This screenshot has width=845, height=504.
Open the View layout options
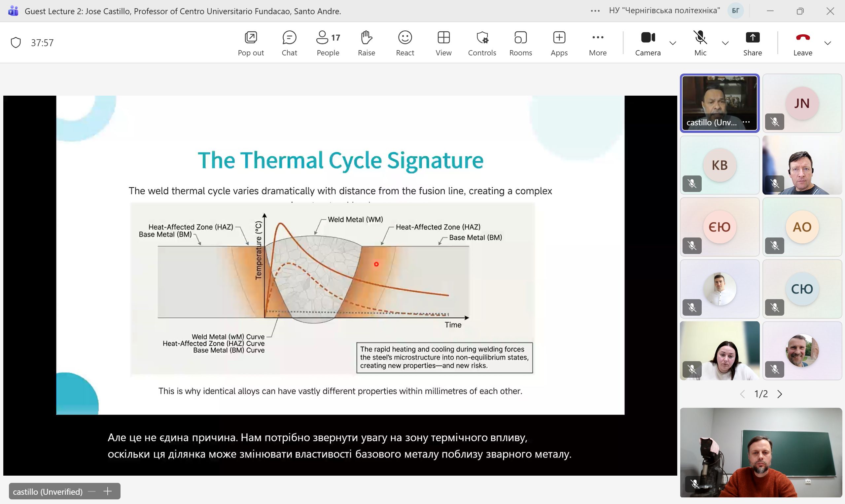[443, 43]
